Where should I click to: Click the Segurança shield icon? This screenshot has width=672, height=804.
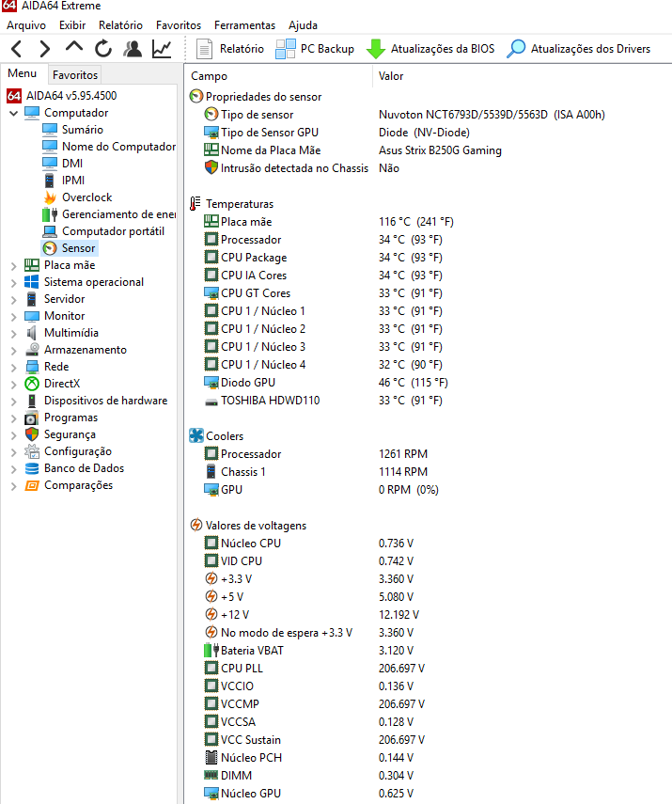32,434
